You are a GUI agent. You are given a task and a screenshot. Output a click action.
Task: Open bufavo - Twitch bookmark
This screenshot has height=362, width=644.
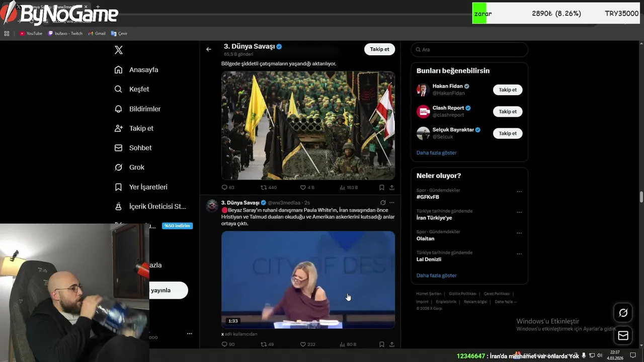(x=65, y=33)
